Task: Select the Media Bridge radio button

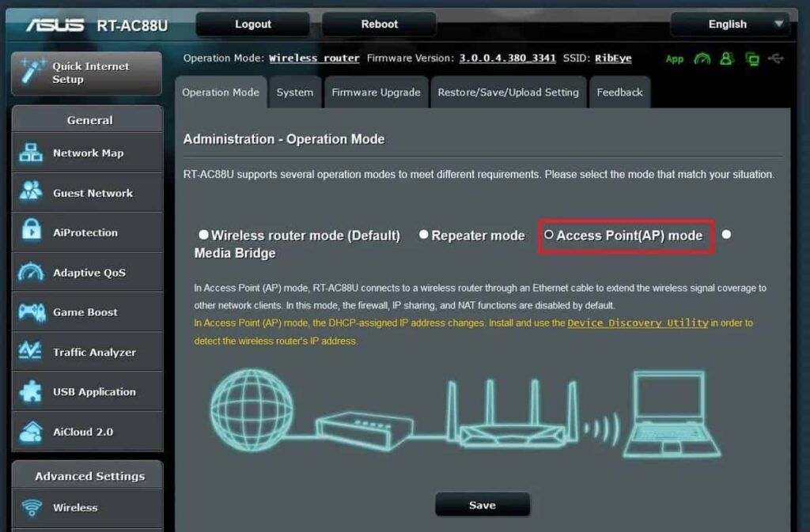Action: point(726,235)
